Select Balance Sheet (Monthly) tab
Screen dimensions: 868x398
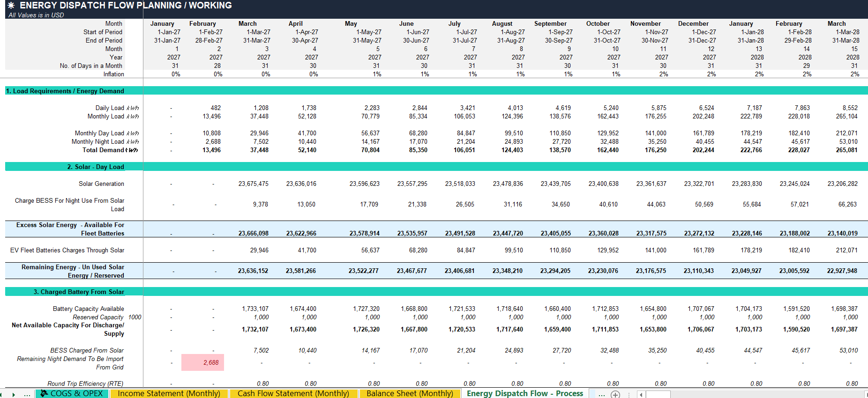coord(410,393)
